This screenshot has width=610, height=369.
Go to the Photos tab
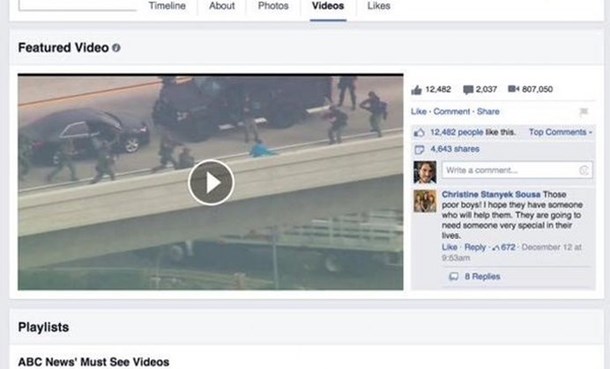[273, 6]
